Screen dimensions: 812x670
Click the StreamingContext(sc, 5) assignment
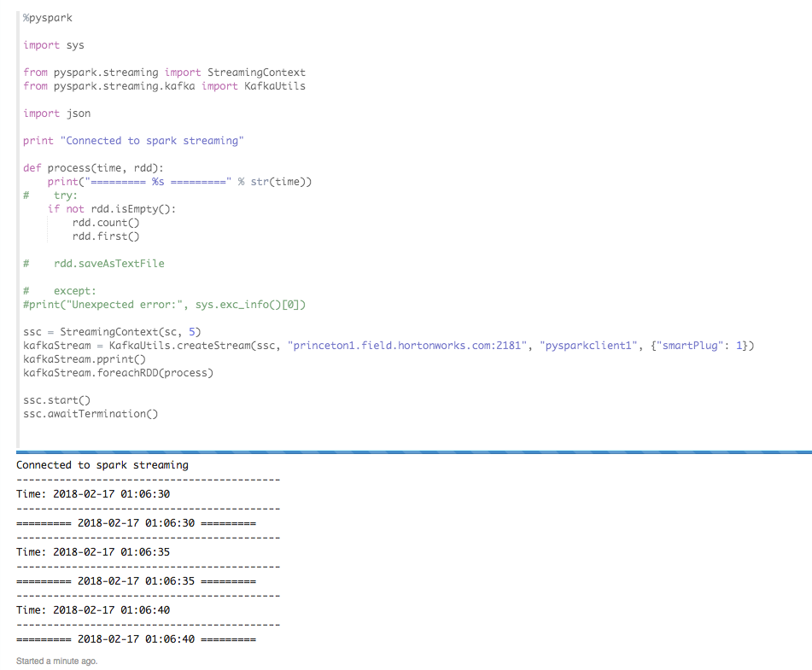pyautogui.click(x=94, y=331)
